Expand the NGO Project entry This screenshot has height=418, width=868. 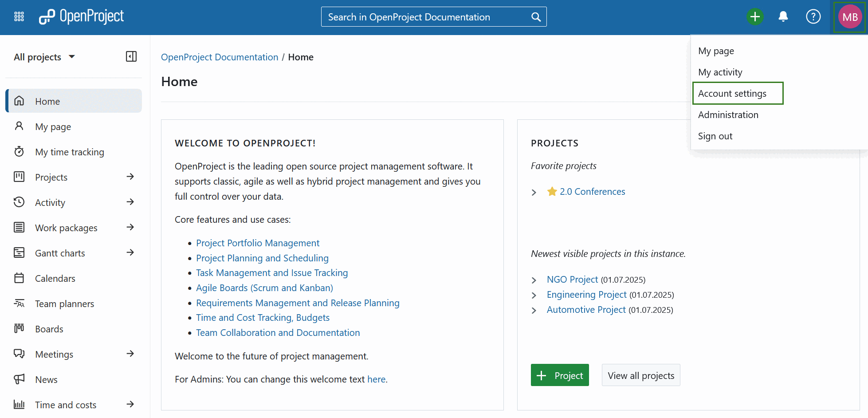[534, 280]
